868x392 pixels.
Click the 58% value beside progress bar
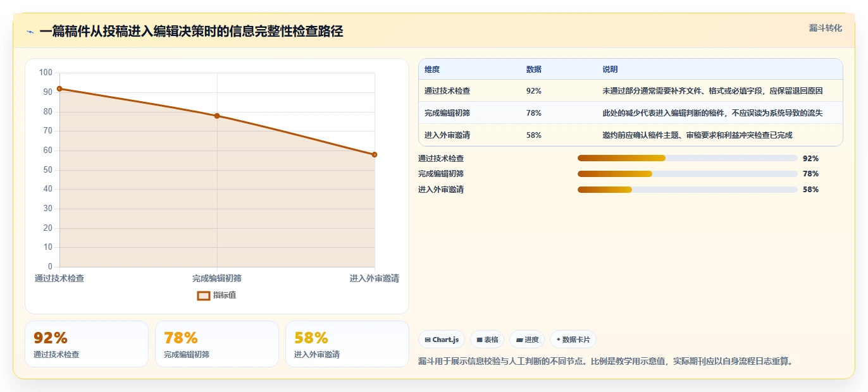pos(810,190)
